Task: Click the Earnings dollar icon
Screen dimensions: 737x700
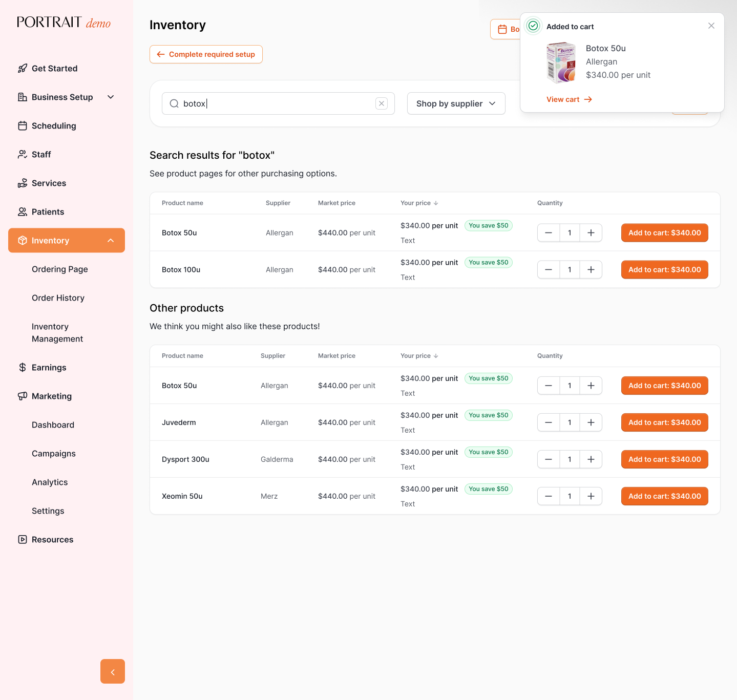Action: tap(23, 367)
